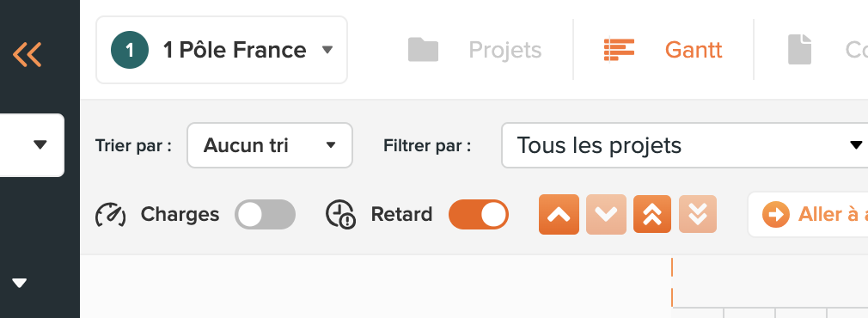Switch to the Gantt tab
This screenshot has width=868, height=318.
(663, 50)
